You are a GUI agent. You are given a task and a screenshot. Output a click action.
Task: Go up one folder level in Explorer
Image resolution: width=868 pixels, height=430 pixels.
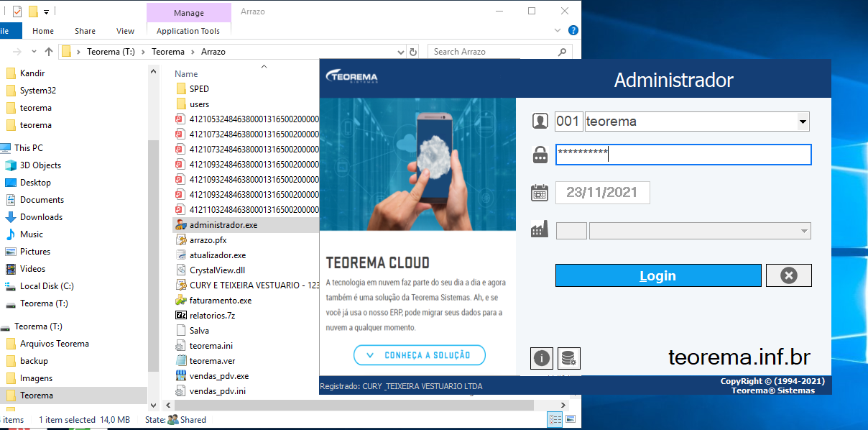coord(49,52)
